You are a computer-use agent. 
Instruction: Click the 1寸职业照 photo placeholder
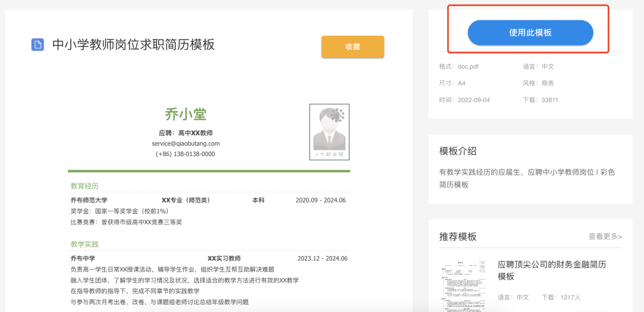329,132
